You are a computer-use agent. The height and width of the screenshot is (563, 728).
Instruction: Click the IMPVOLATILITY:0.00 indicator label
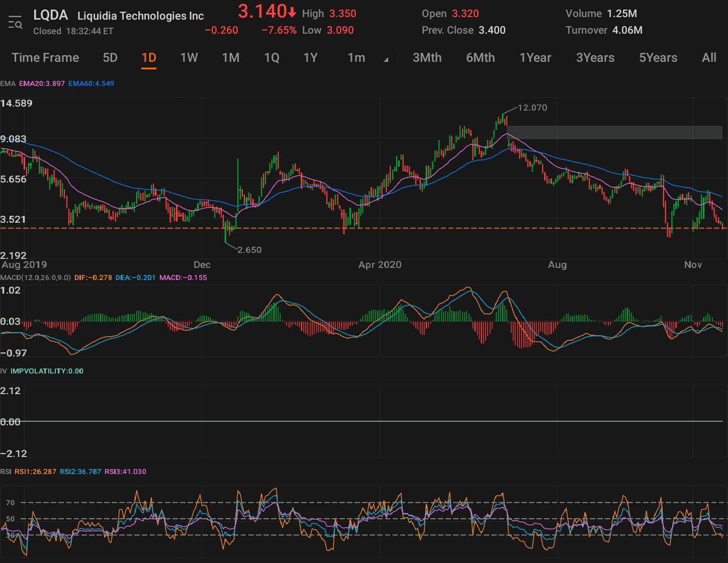47,371
